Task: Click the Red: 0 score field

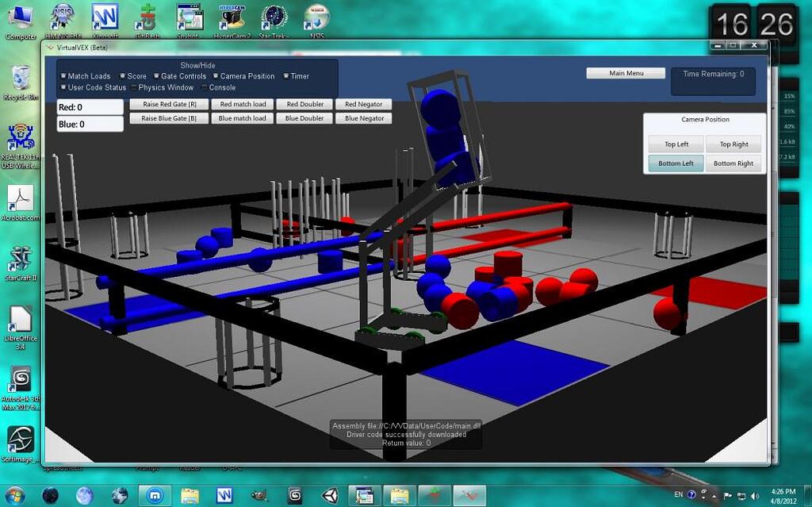Action: (x=89, y=106)
